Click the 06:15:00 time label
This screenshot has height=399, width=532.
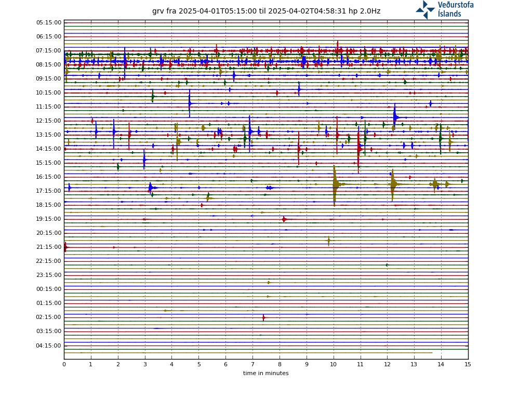49,37
